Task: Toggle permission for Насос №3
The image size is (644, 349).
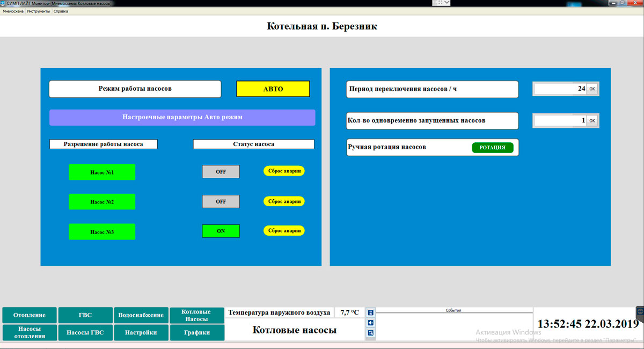Action: [102, 232]
